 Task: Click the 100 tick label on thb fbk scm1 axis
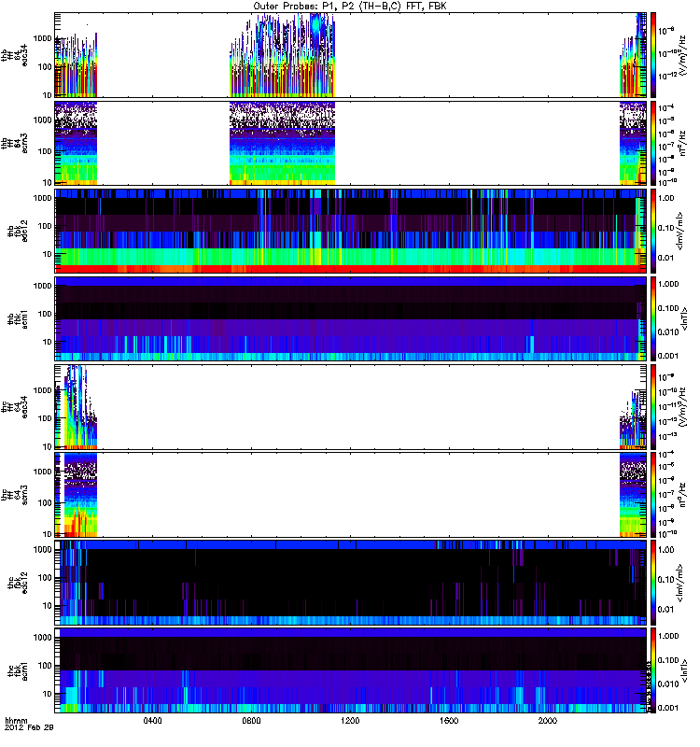(45, 314)
